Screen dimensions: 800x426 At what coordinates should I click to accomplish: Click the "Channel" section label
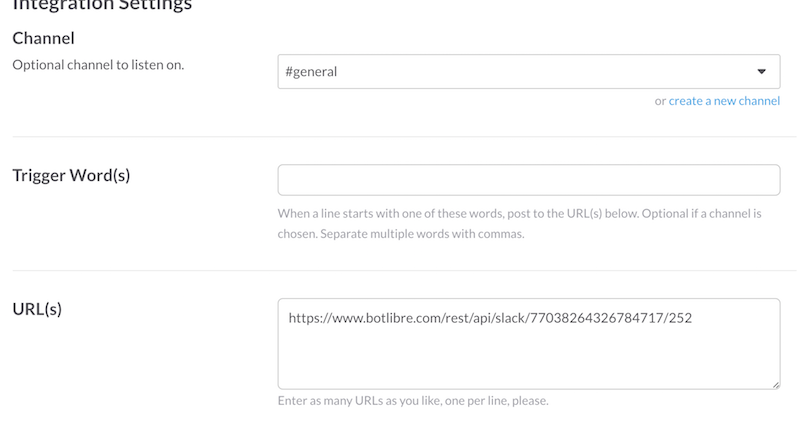43,39
